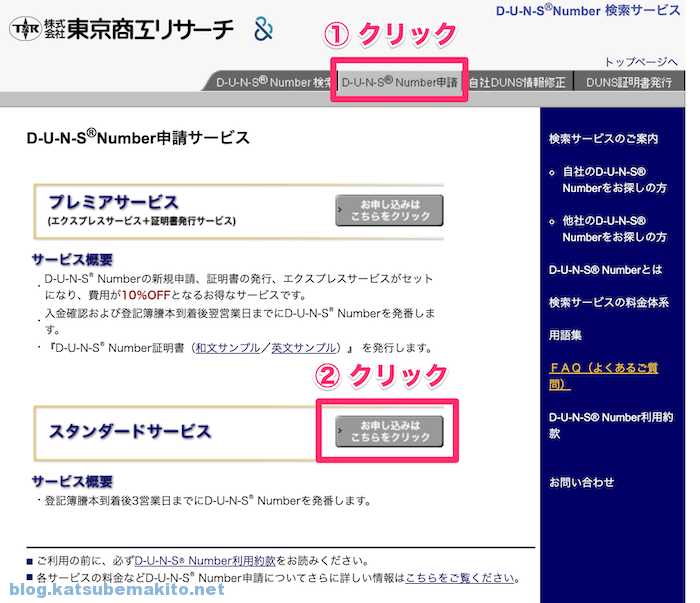Open sidebar 検索サービスのご案内
This screenshot has height=603, width=700.
pyautogui.click(x=603, y=139)
